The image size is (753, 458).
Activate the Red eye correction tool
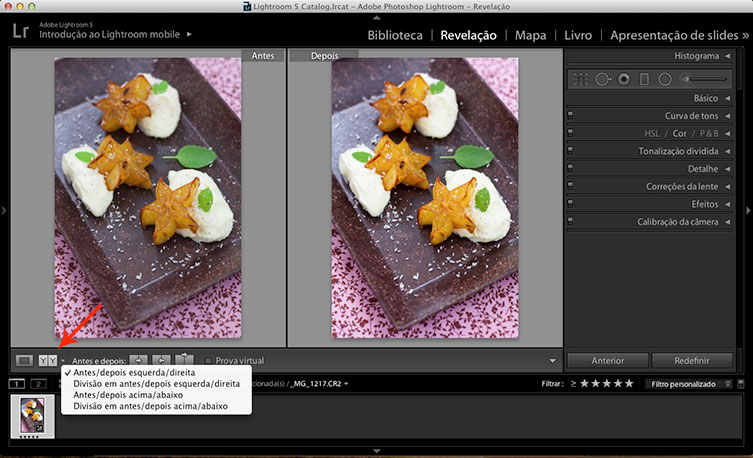pos(623,78)
